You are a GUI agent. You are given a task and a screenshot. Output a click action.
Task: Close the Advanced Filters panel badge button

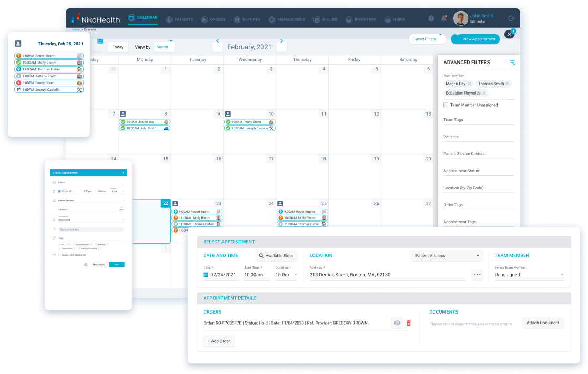click(509, 34)
